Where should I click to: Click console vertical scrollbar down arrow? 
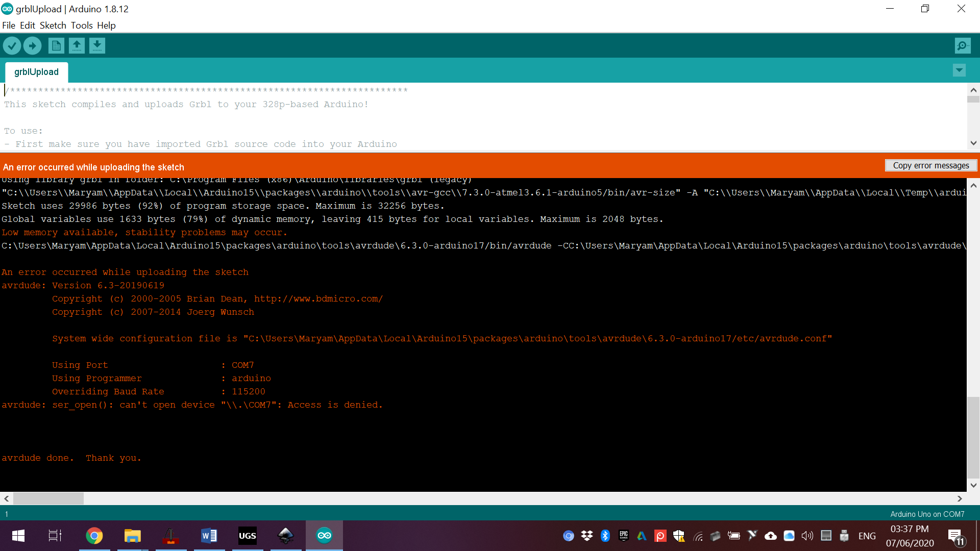pyautogui.click(x=973, y=485)
